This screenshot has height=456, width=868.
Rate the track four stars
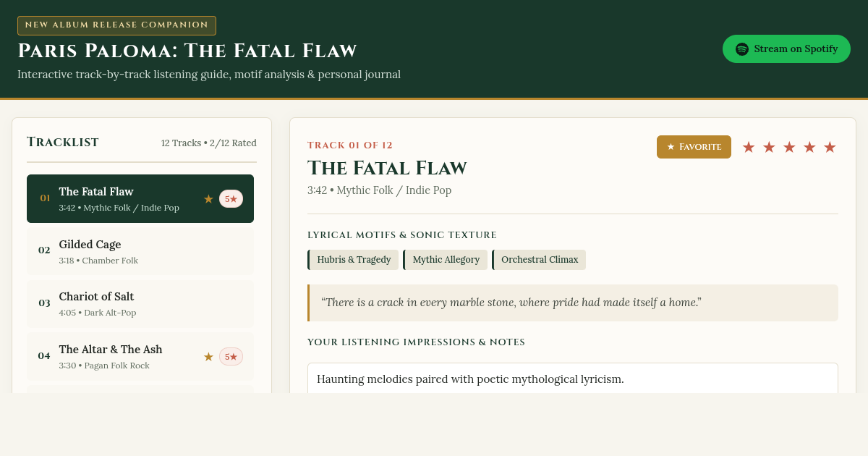pyautogui.click(x=809, y=147)
